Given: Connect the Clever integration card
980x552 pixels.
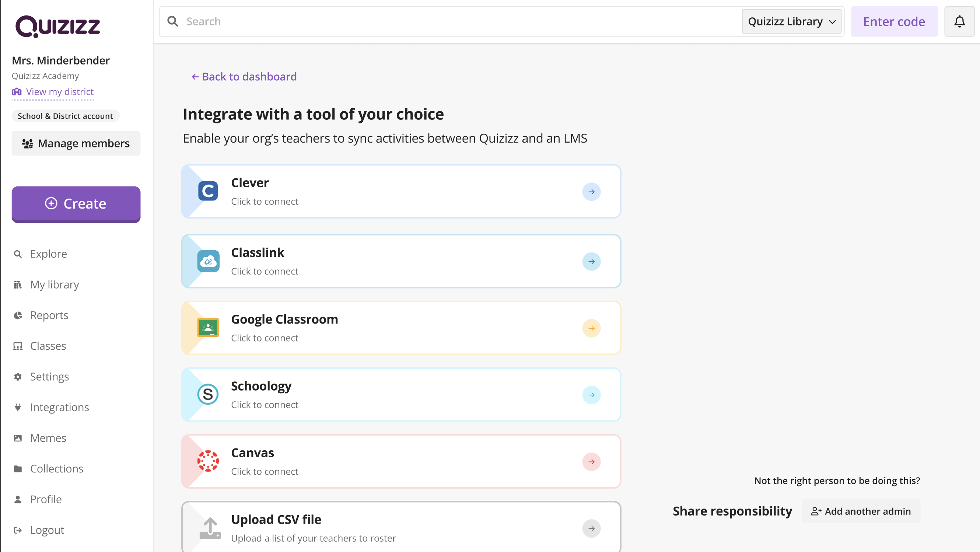Looking at the screenshot, I should (401, 191).
